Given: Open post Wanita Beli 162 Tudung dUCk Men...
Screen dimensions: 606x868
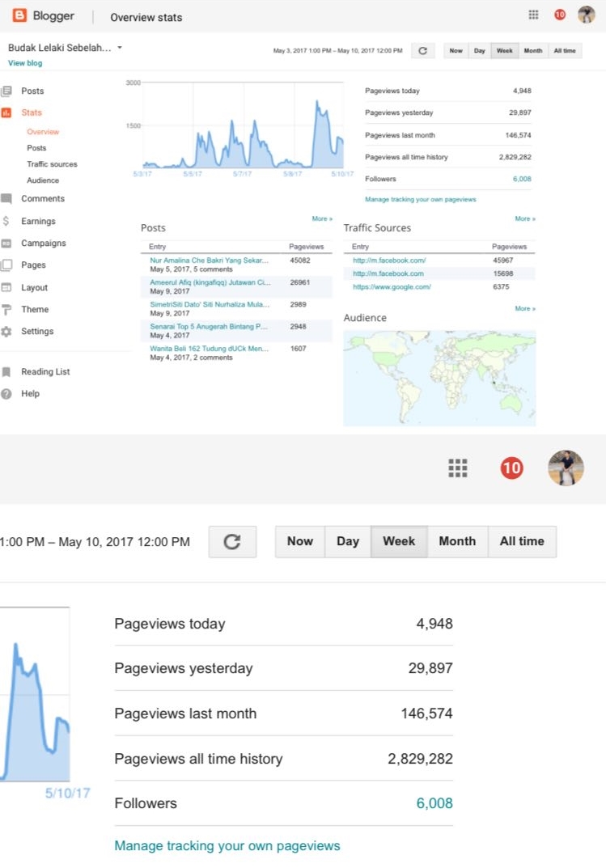Looking at the screenshot, I should tap(210, 349).
